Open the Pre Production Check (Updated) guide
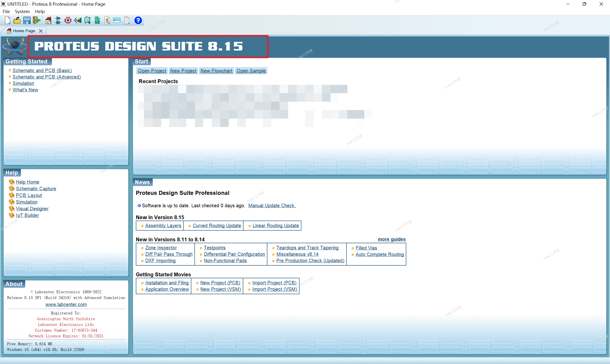Image resolution: width=610 pixels, height=364 pixels. pyautogui.click(x=310, y=261)
